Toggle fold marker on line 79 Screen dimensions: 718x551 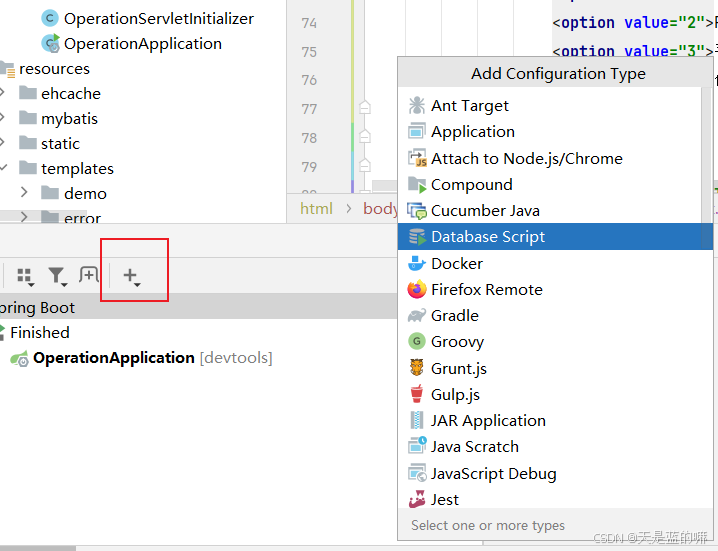[x=365, y=165]
